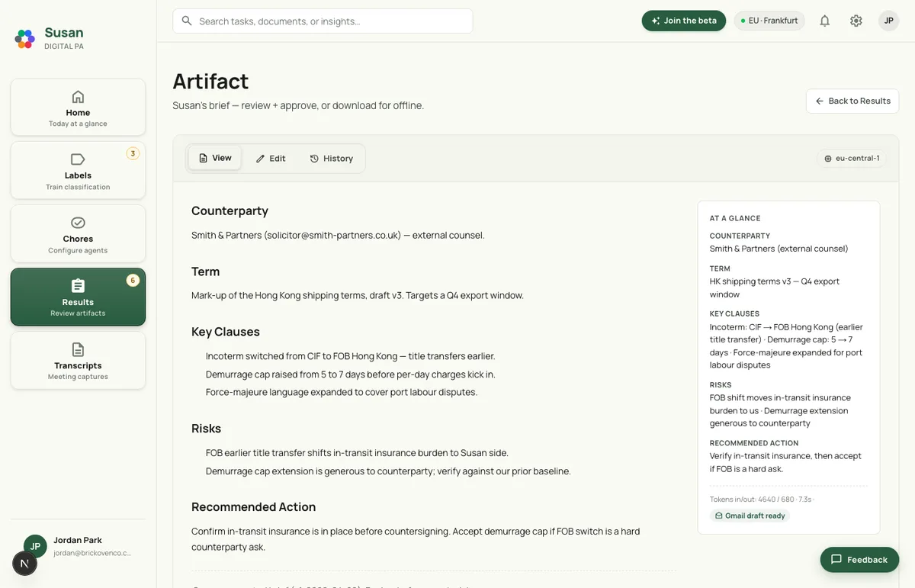The width and height of the screenshot is (915, 588).
Task: Click the Risks heading in brief
Action: point(206,429)
